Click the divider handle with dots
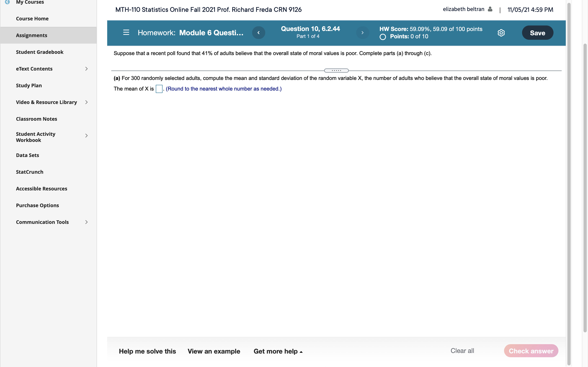This screenshot has width=588, height=367. coord(336,71)
